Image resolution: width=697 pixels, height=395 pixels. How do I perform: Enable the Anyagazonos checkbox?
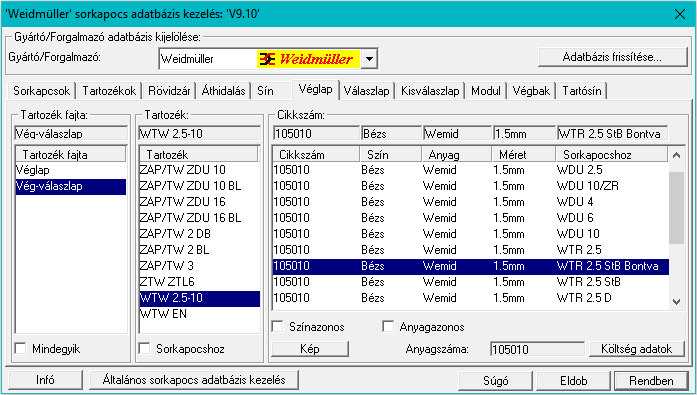click(388, 327)
